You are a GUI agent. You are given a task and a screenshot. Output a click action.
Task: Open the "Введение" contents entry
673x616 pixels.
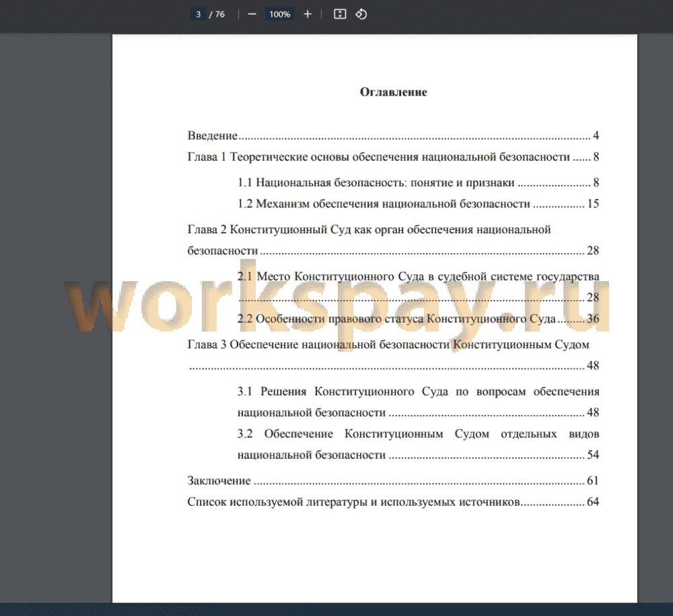click(x=393, y=136)
